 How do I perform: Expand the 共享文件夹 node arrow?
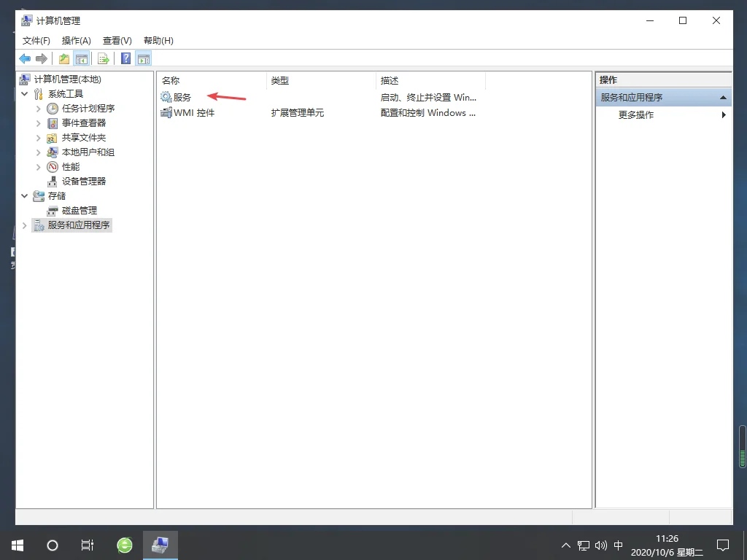click(x=39, y=138)
